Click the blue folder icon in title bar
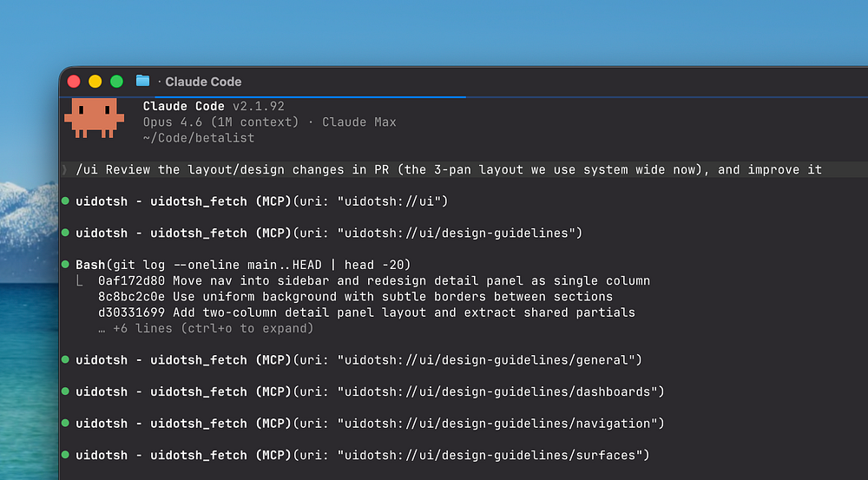This screenshot has width=868, height=480. tap(143, 81)
